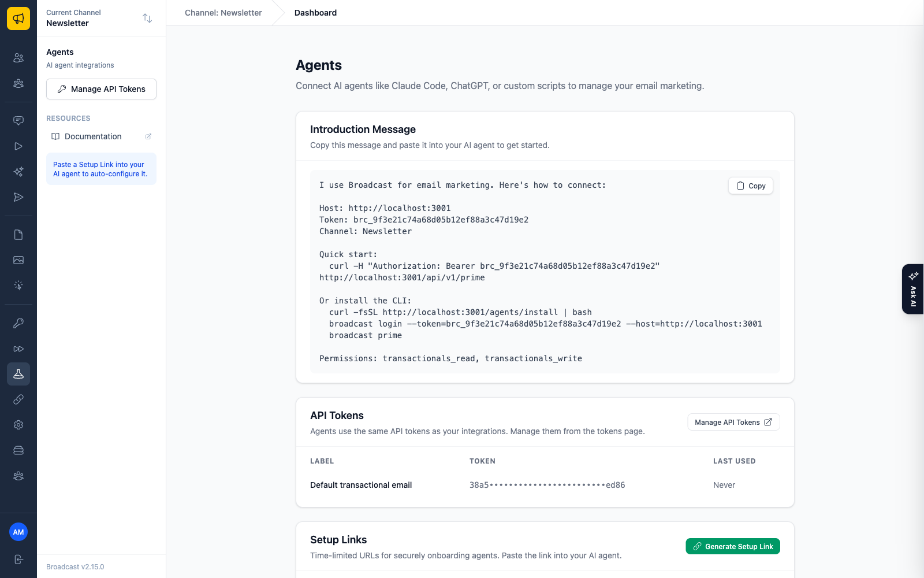Open the image media icon in sidebar

click(18, 260)
